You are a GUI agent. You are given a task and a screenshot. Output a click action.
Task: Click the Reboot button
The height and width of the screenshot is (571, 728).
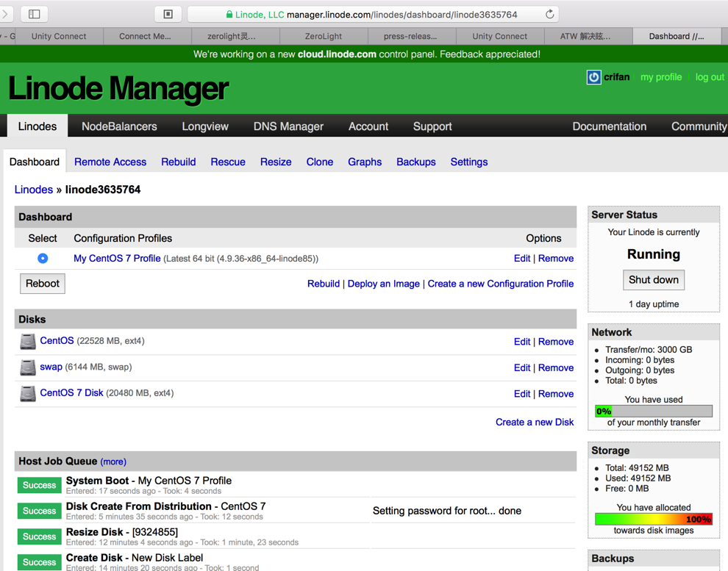42,284
